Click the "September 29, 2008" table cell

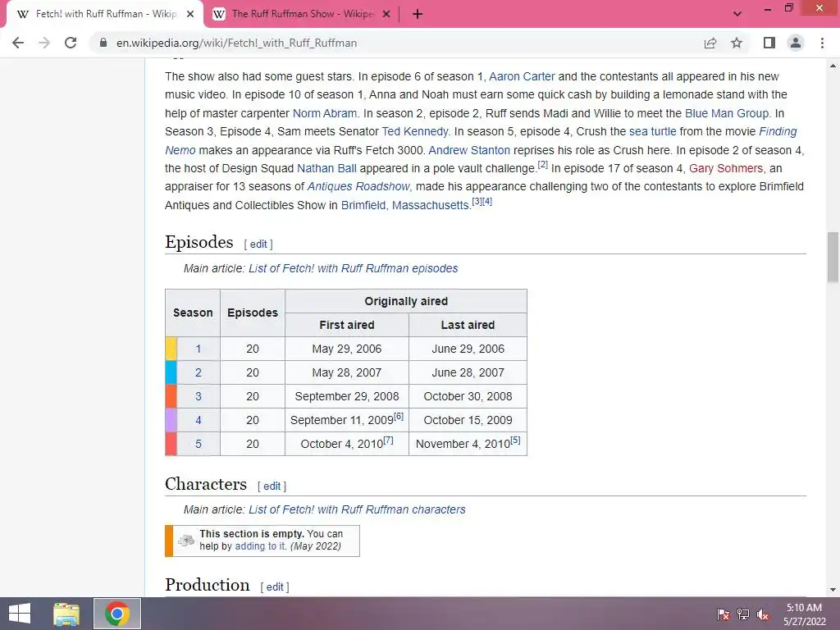pyautogui.click(x=347, y=396)
